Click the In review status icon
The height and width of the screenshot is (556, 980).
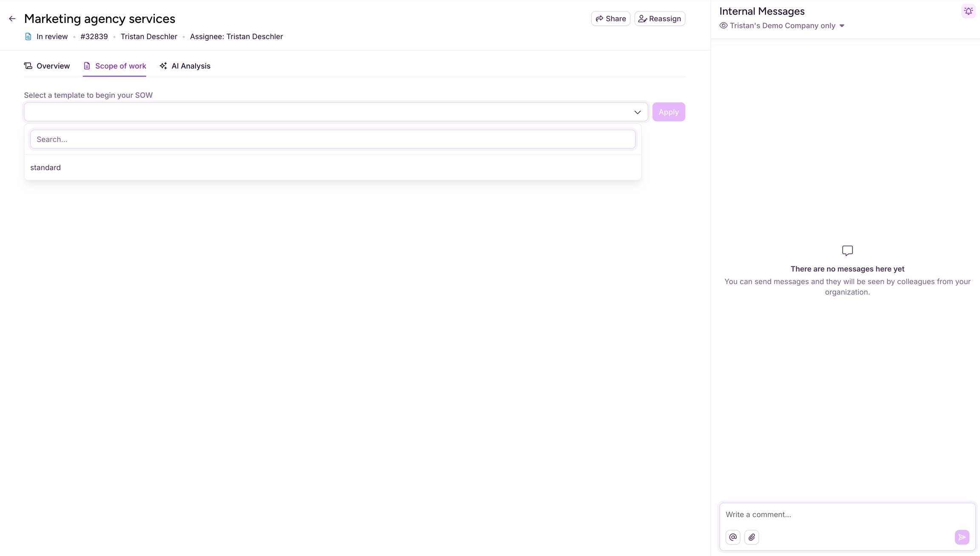click(x=28, y=37)
